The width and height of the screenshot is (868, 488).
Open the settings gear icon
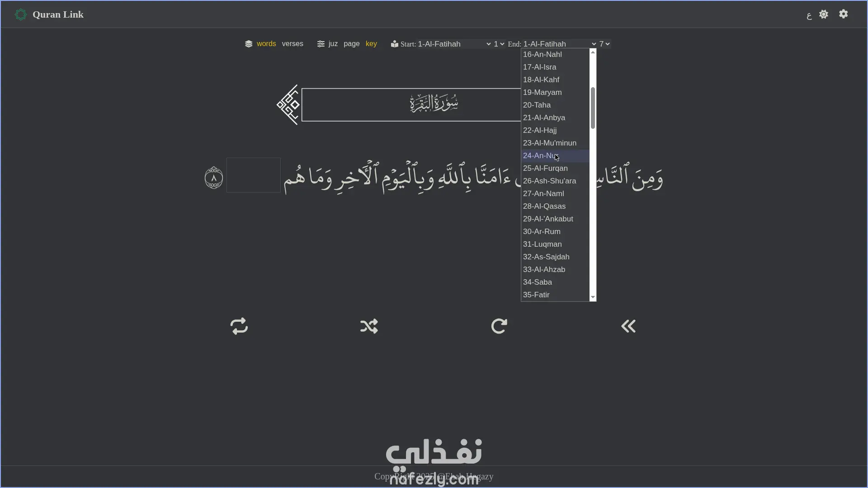843,14
